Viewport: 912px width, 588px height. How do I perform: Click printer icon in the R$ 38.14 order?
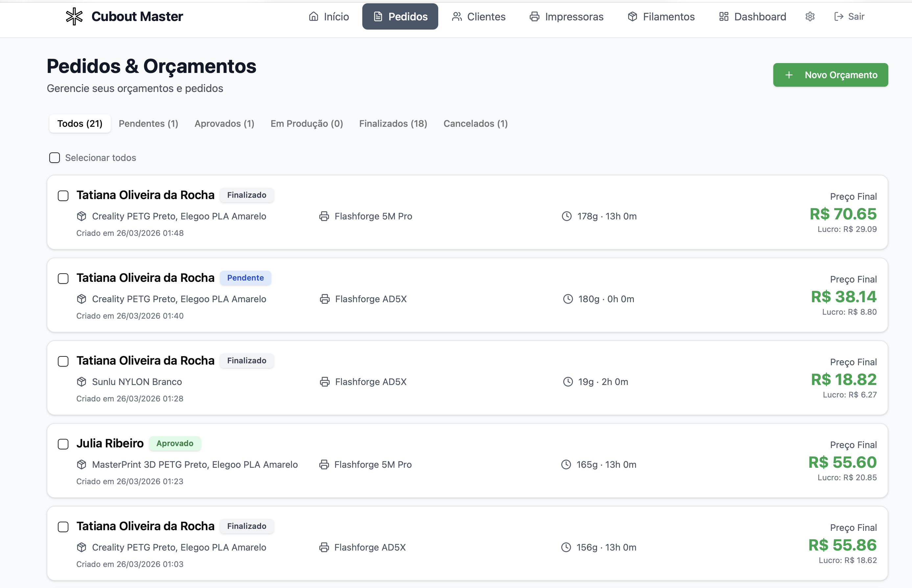(324, 299)
